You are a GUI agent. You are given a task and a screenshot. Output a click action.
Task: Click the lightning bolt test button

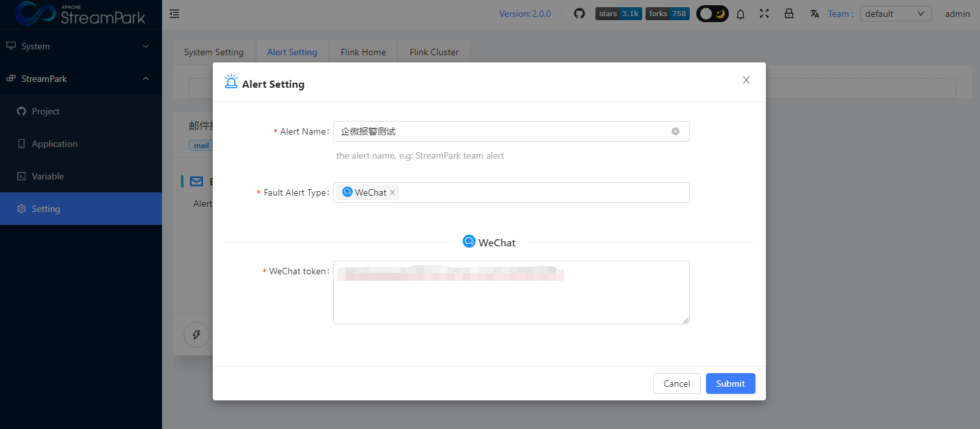[x=197, y=335]
